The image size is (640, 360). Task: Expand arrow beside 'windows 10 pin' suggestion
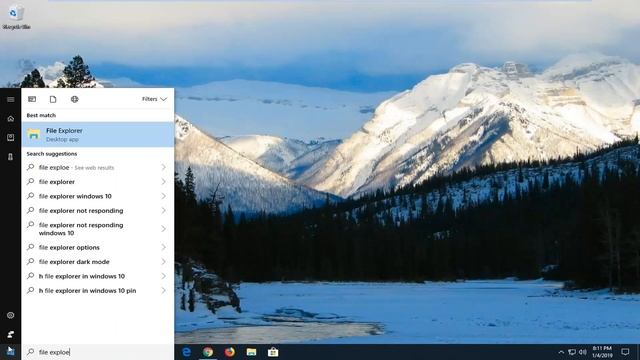point(163,291)
